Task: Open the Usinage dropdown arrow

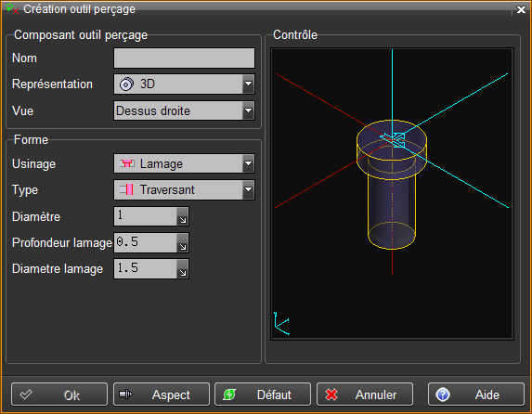Action: pos(248,163)
